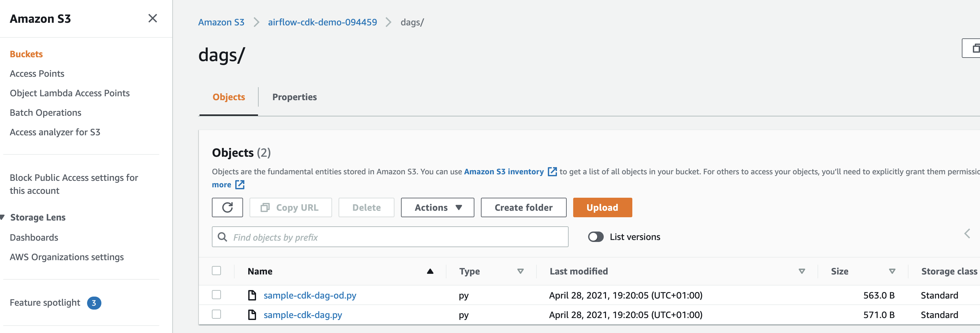Image resolution: width=980 pixels, height=333 pixels.
Task: Switch to the Properties tab
Action: [x=294, y=97]
